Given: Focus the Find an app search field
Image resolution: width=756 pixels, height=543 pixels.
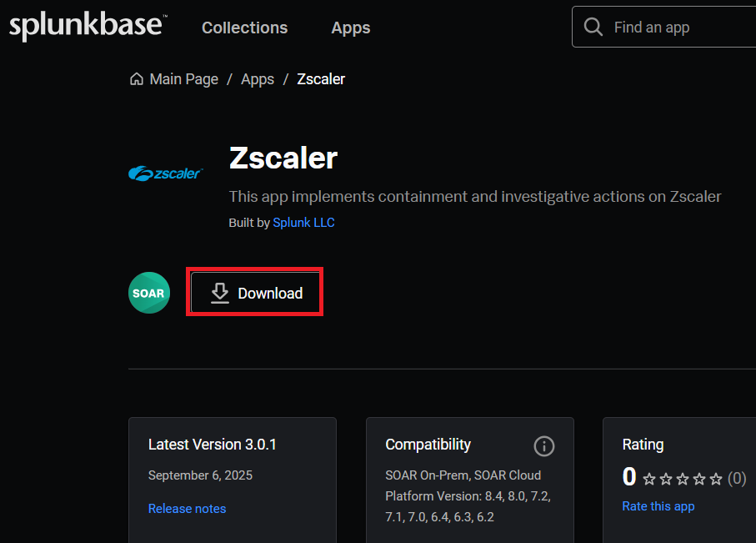Looking at the screenshot, I should pos(675,28).
